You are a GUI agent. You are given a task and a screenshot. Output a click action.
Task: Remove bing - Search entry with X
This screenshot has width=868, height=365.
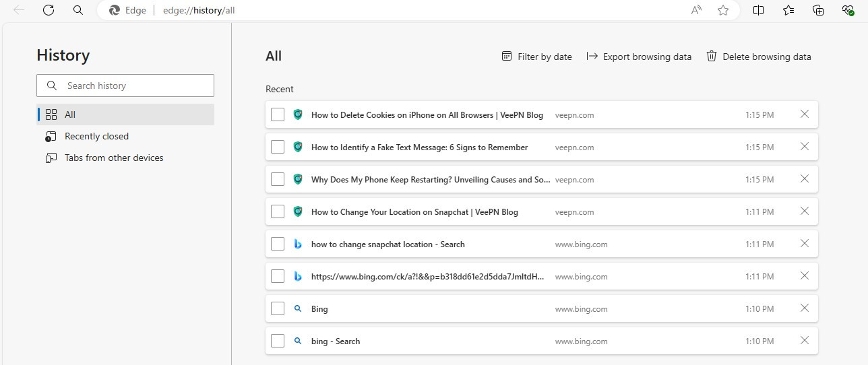(804, 340)
